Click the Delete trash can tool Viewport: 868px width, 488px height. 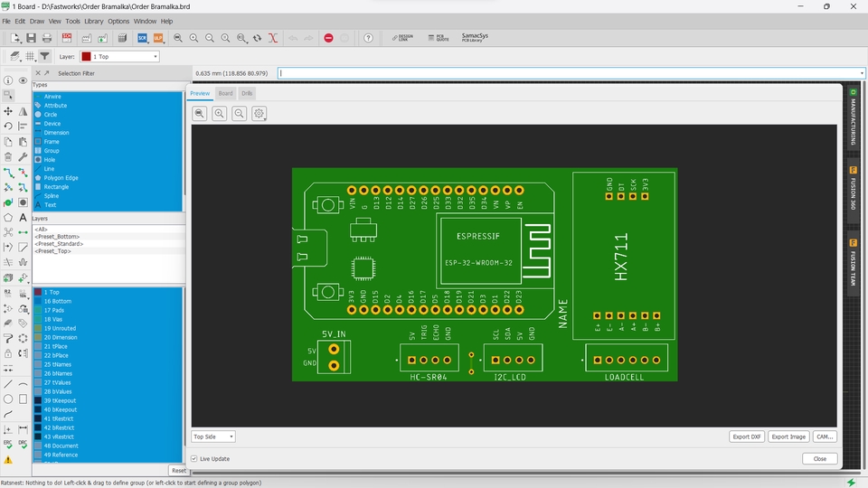[8, 156]
